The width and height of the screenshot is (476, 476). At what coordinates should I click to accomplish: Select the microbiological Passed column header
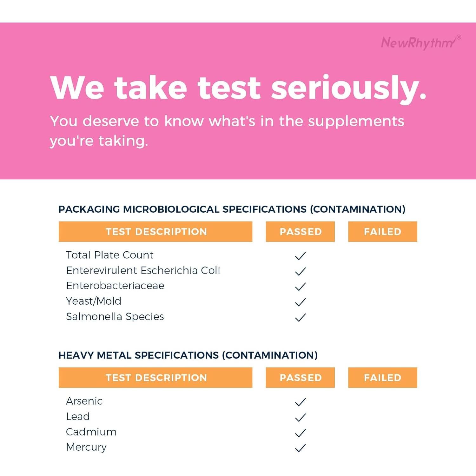[300, 232]
